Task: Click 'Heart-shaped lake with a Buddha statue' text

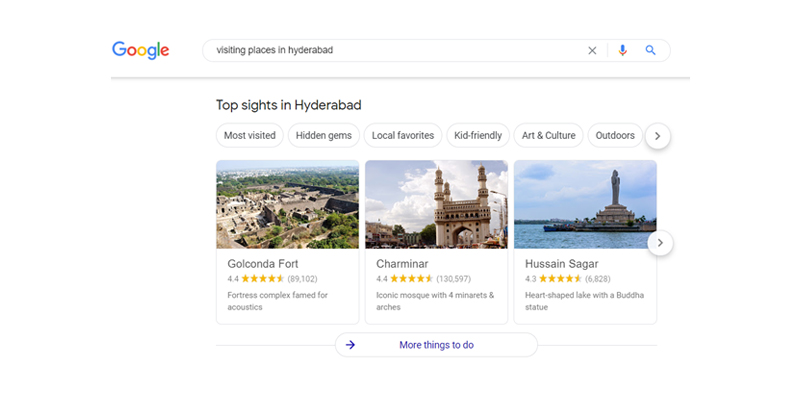Action: 585,301
